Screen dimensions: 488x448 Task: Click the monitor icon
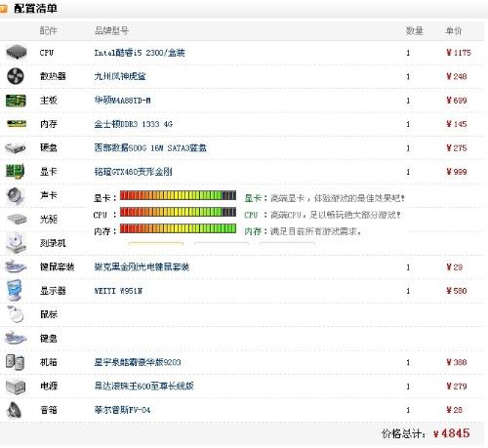coord(15,290)
